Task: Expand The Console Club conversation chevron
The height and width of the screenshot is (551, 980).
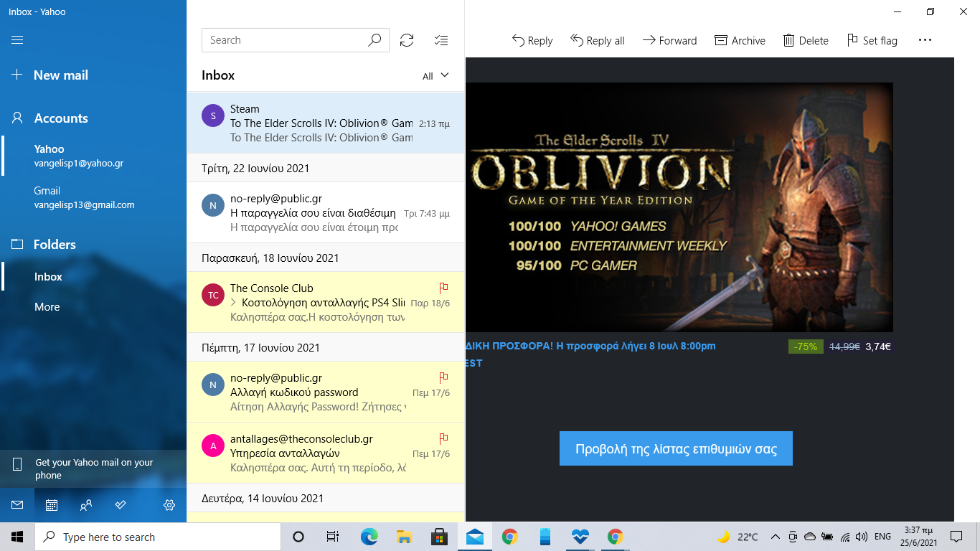Action: point(234,303)
